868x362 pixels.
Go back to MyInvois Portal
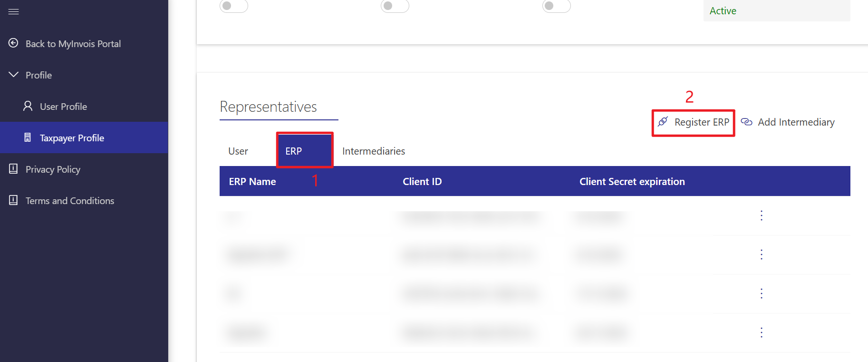pyautogui.click(x=65, y=44)
